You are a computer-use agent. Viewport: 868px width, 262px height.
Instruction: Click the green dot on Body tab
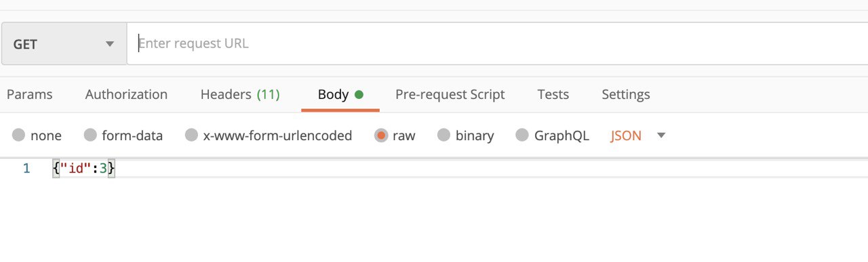click(359, 95)
